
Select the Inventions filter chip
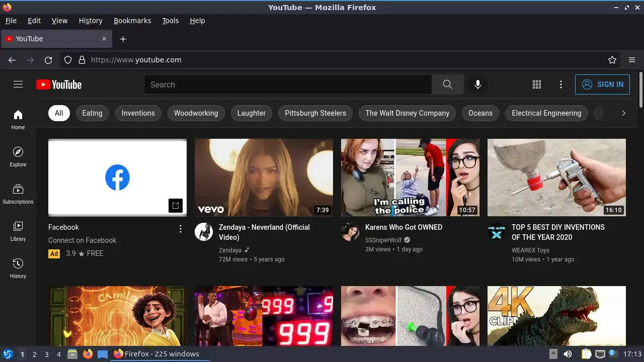(138, 113)
